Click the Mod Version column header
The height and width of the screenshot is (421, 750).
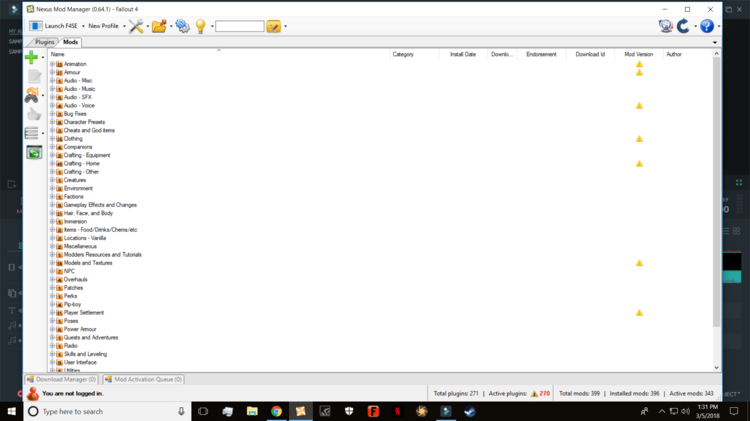pyautogui.click(x=639, y=55)
